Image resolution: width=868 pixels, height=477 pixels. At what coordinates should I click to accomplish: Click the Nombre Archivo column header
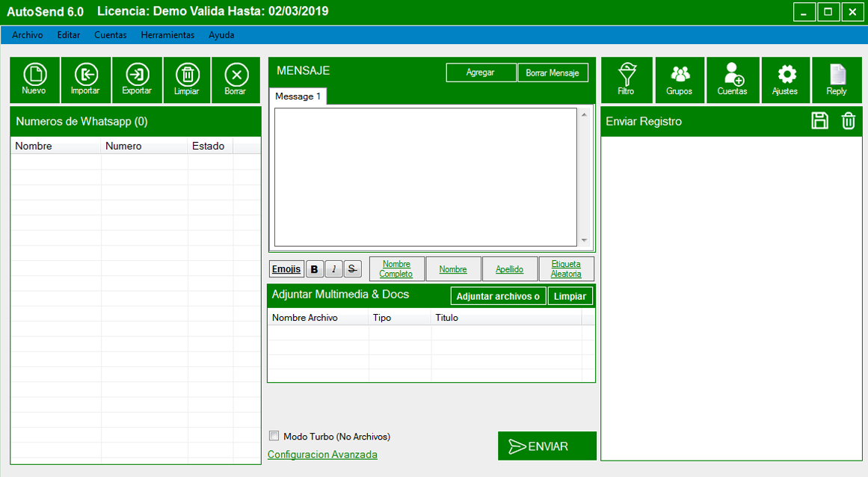(x=318, y=318)
